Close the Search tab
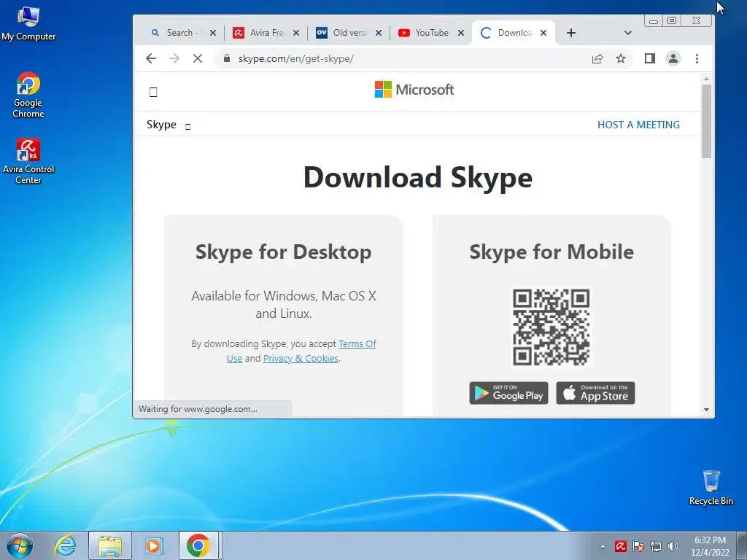This screenshot has height=560, width=747. tap(213, 33)
